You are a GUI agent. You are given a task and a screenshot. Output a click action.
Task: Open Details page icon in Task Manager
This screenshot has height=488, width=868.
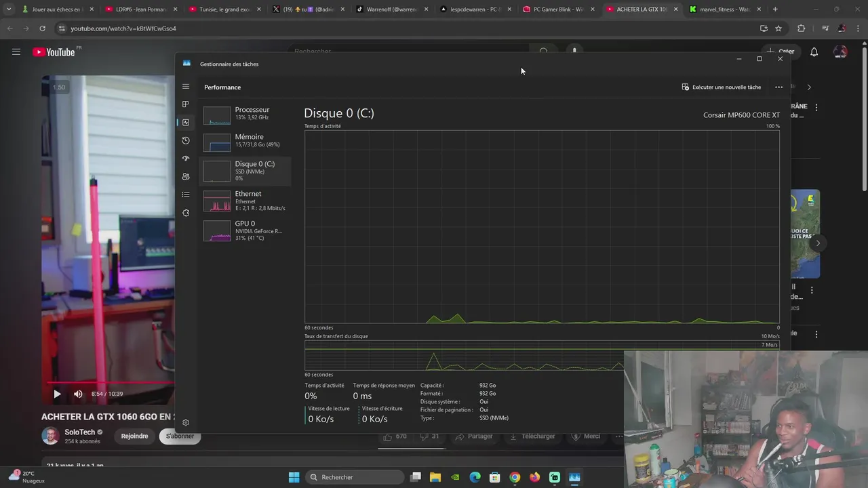coord(185,195)
